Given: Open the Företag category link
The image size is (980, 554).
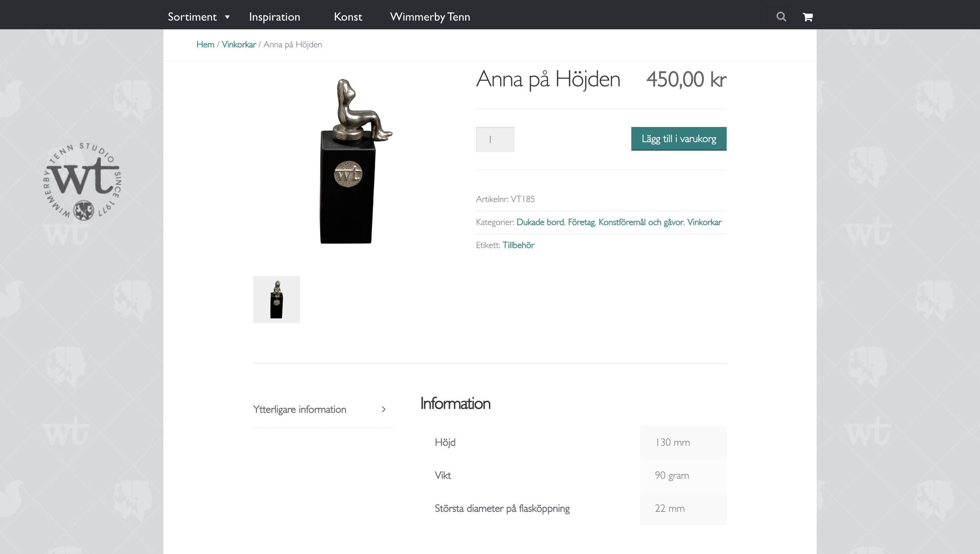Looking at the screenshot, I should pyautogui.click(x=581, y=222).
